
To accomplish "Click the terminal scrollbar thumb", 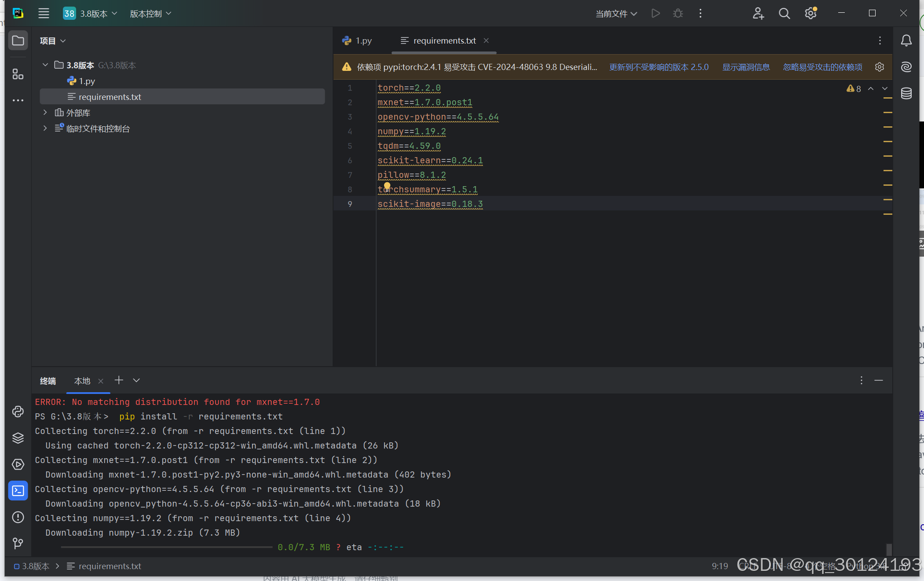I will (889, 549).
